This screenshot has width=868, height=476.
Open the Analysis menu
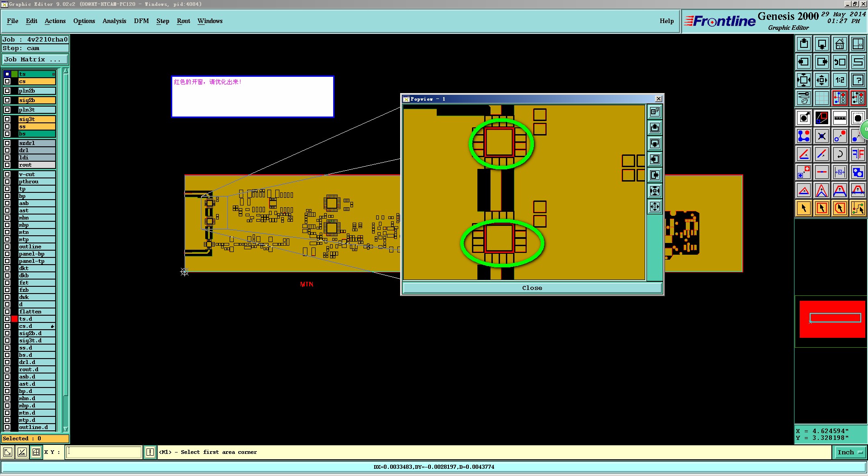coord(114,21)
